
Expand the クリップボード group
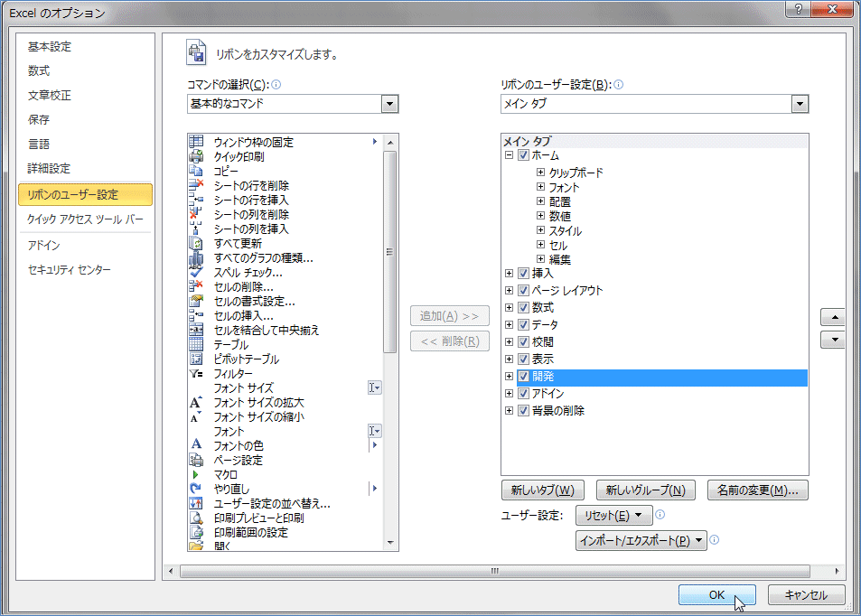point(540,172)
